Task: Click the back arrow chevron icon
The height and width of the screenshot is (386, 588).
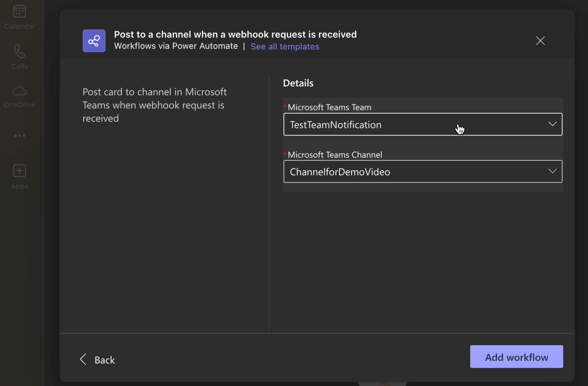Action: click(x=83, y=359)
